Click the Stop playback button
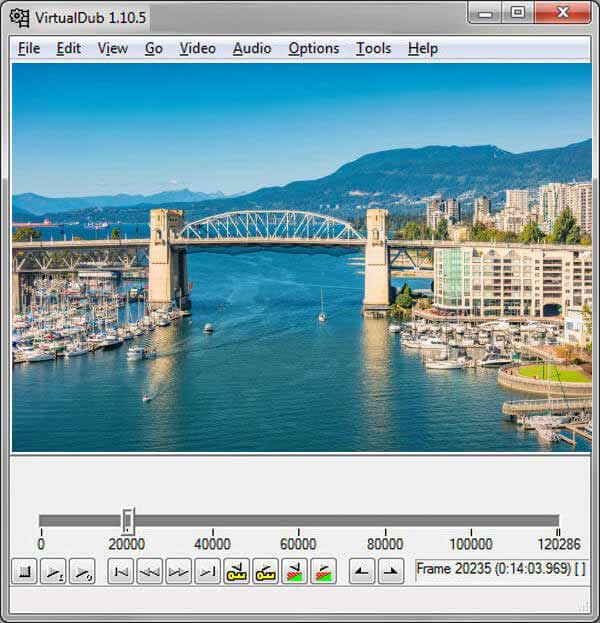The image size is (600, 623). (x=24, y=571)
